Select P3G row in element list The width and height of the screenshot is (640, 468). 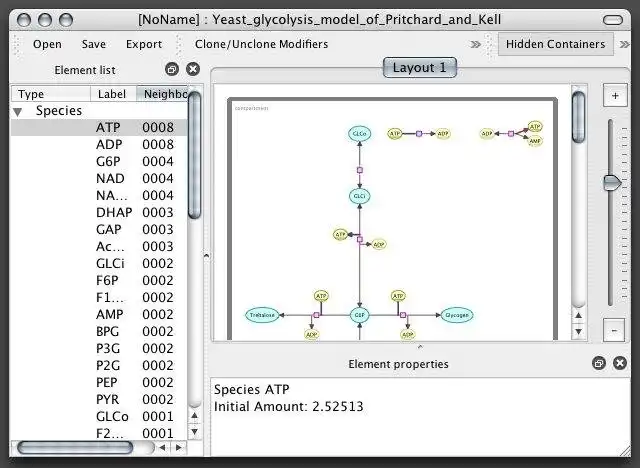[x=99, y=349]
